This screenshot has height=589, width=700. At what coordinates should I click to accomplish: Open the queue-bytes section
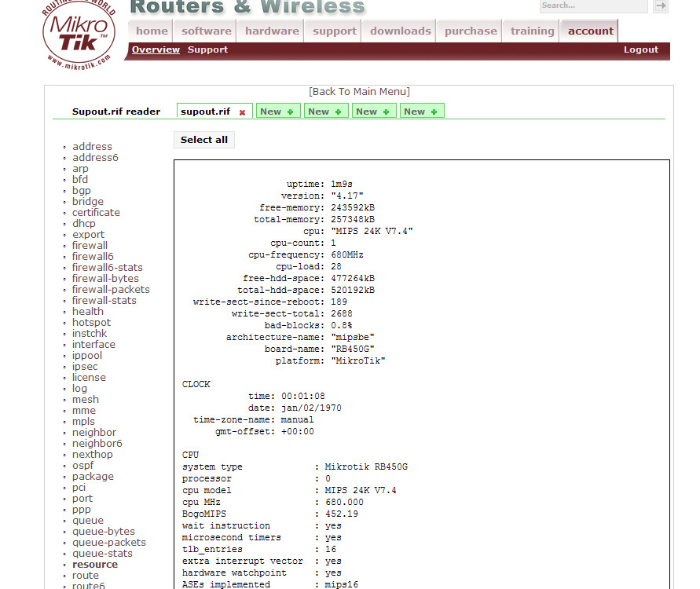pos(104,532)
